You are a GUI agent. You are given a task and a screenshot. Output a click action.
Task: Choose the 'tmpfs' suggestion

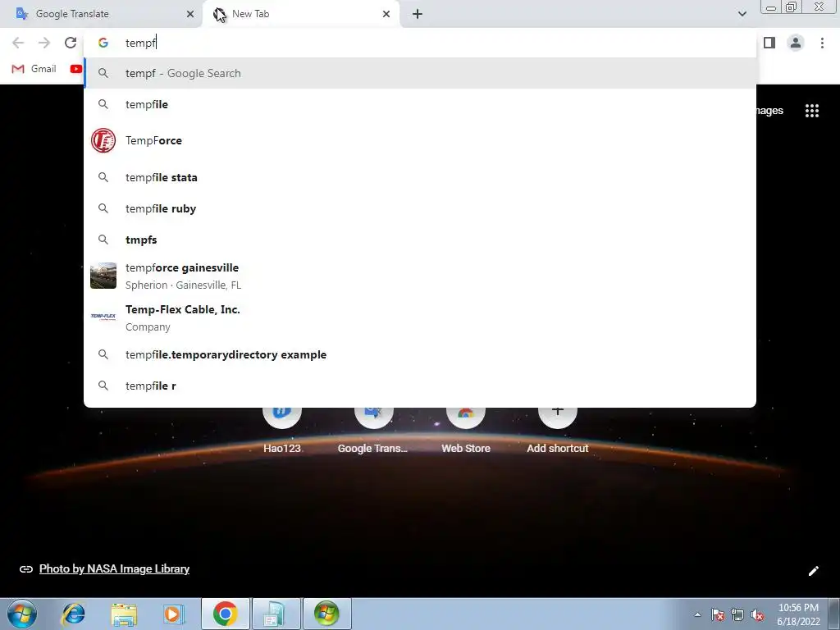click(420, 240)
